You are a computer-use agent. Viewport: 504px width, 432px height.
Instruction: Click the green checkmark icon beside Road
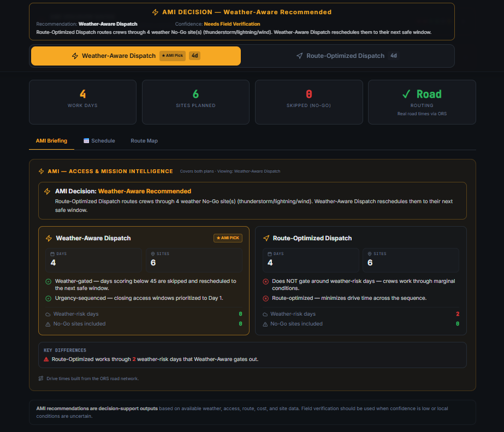(x=406, y=94)
